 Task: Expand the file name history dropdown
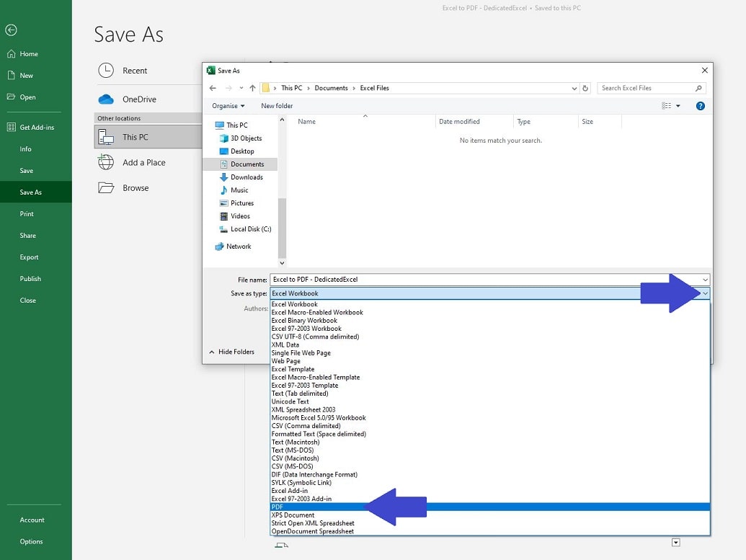click(705, 279)
